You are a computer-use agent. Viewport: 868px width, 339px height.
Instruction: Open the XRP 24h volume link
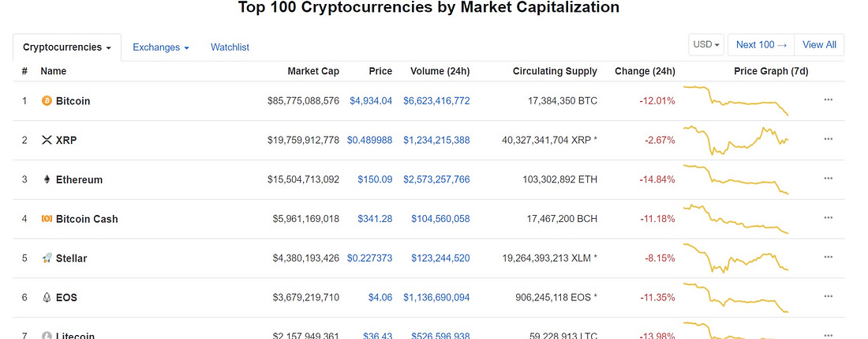coord(436,140)
